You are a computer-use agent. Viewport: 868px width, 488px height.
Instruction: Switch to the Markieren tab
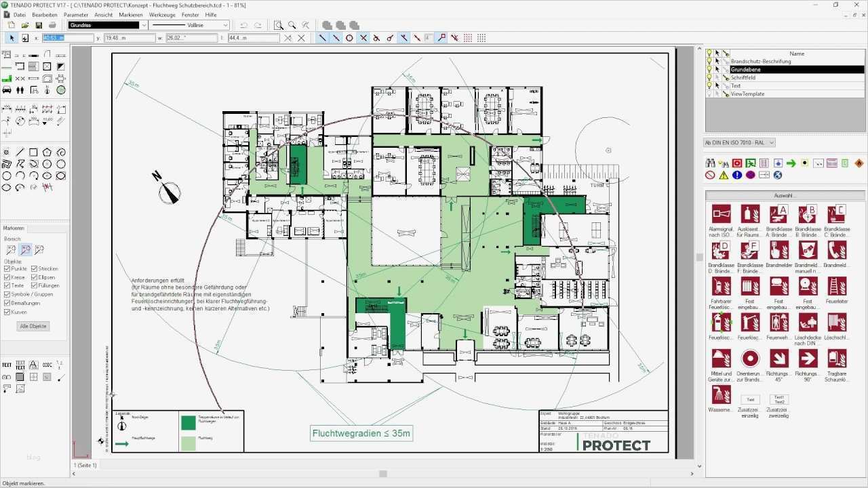click(14, 228)
